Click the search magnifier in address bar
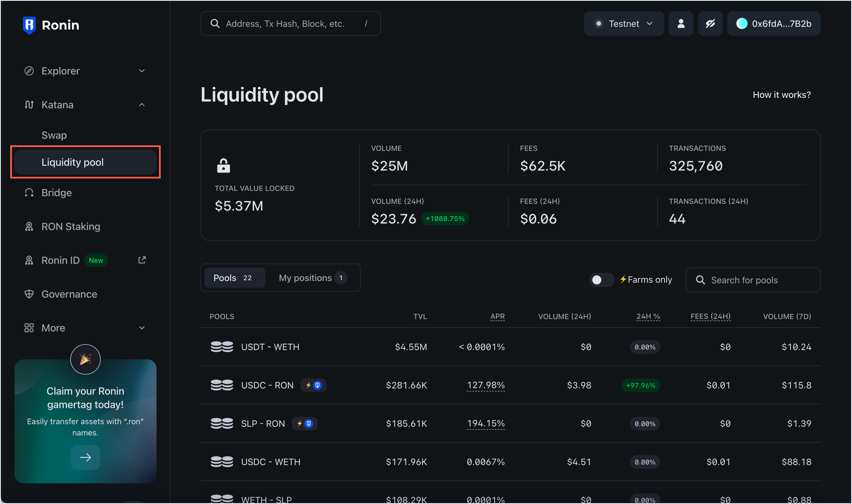Screen dimensions: 852x504 click(215, 23)
